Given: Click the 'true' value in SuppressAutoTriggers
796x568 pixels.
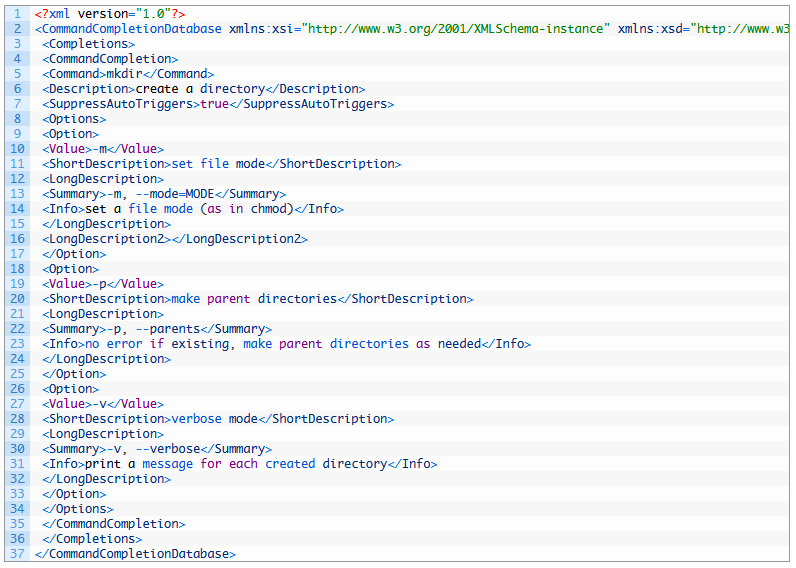Looking at the screenshot, I should point(215,104).
